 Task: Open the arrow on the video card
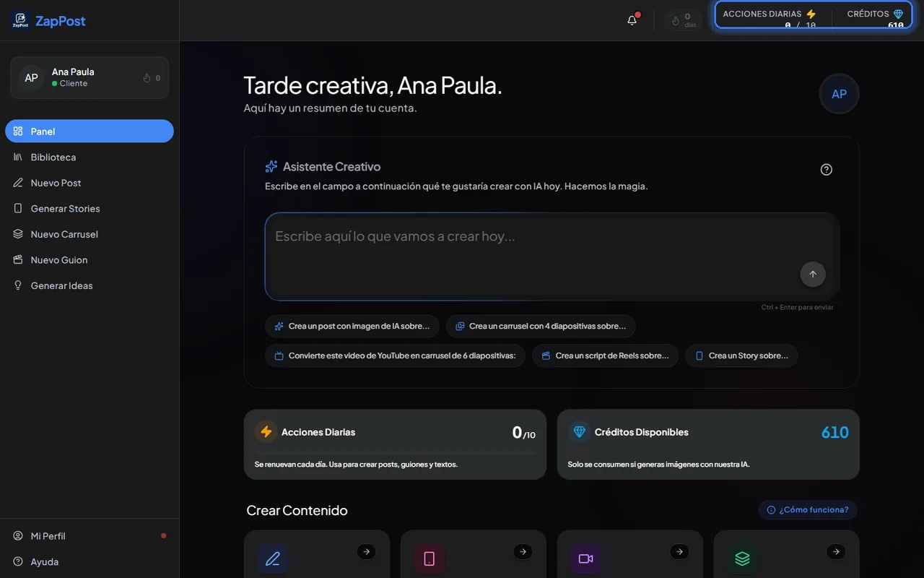(x=679, y=552)
